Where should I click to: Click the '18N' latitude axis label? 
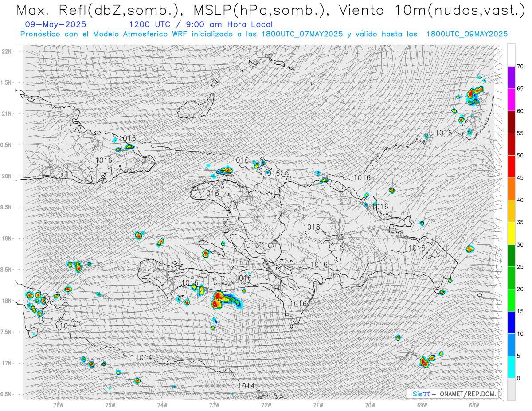point(8,301)
